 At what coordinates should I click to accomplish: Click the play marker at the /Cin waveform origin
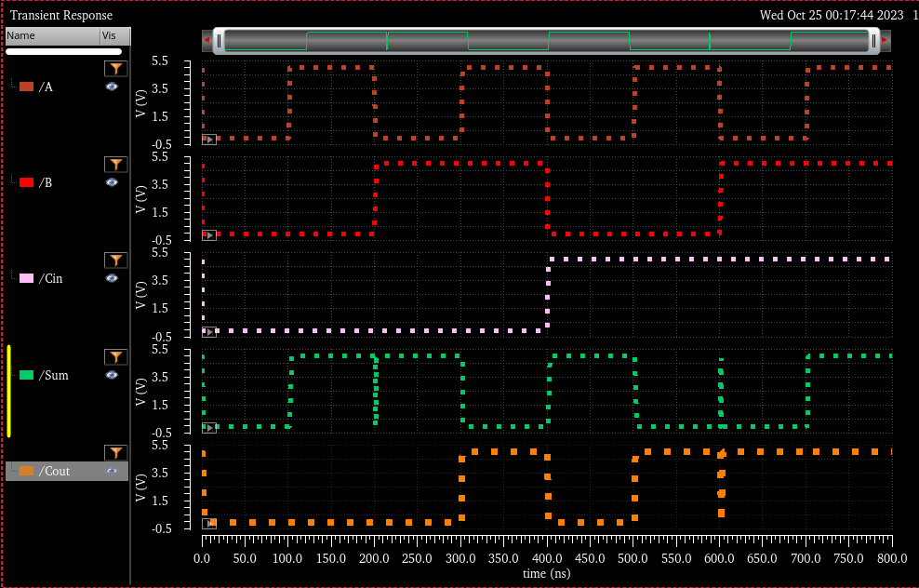pos(209,331)
